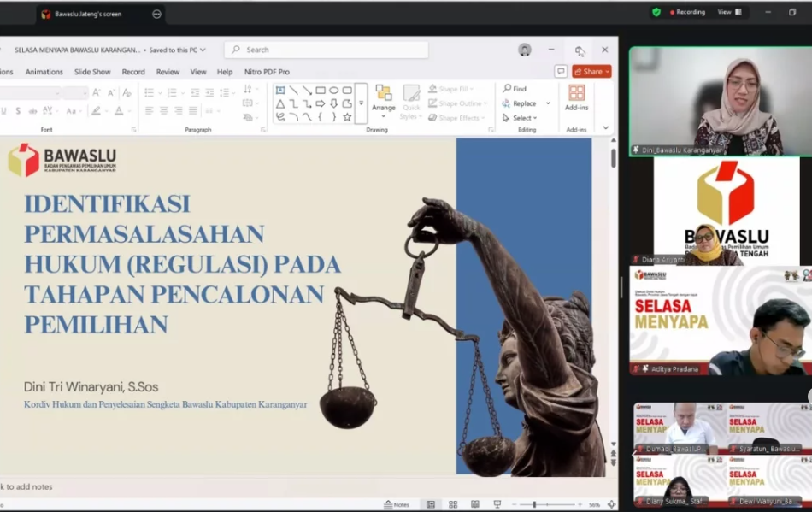Open the Add-ins gallery icon

(577, 92)
